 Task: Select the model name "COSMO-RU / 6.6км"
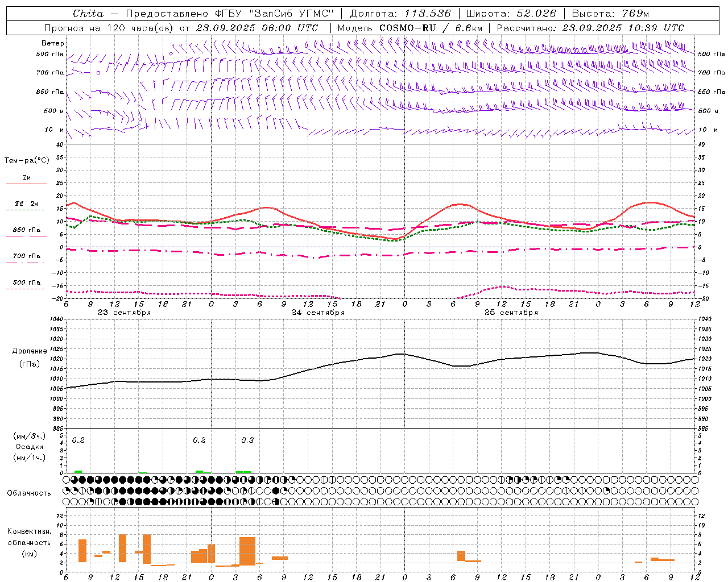431,28
